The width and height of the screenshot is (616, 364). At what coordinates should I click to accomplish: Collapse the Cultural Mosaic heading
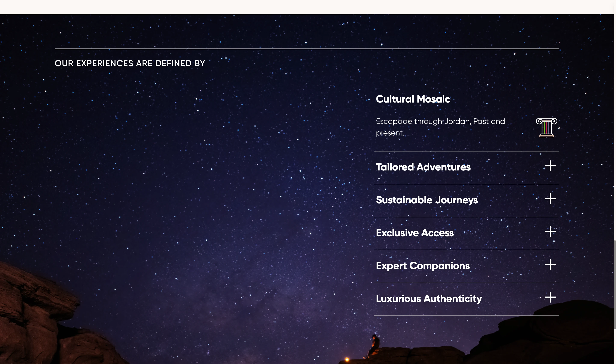coord(413,99)
